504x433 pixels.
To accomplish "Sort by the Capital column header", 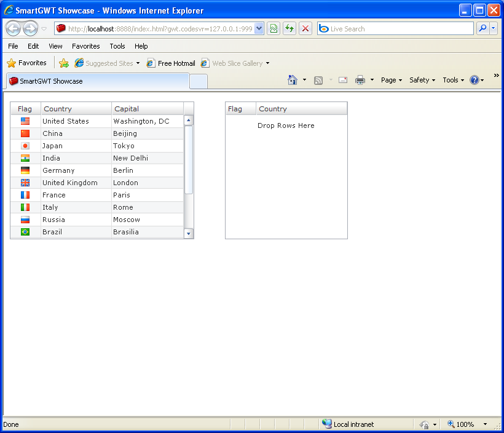I will (148, 109).
